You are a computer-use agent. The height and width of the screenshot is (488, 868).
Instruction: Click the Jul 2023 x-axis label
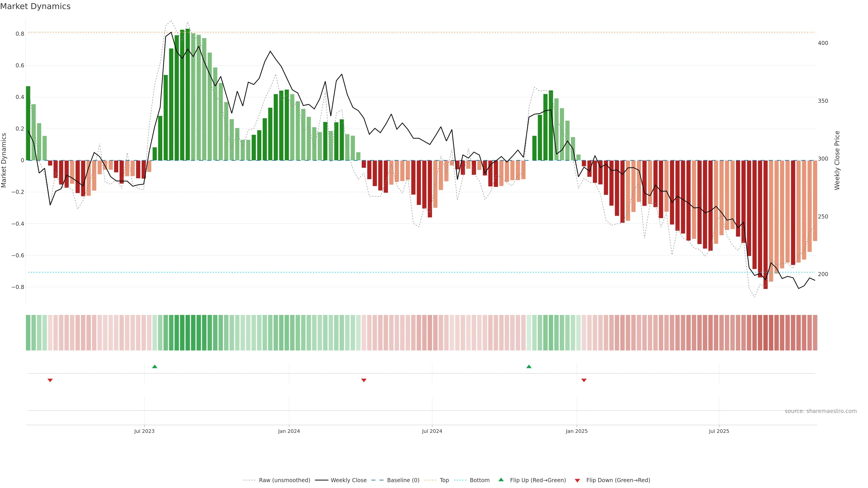tap(144, 431)
